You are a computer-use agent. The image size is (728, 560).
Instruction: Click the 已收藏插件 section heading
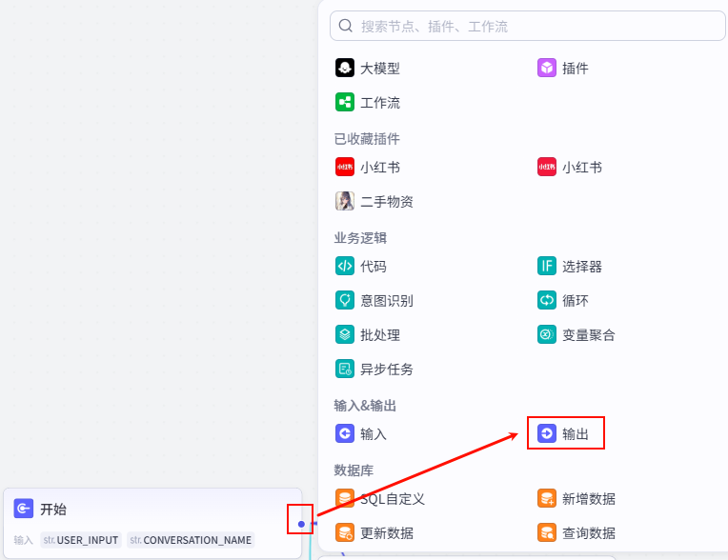(x=367, y=139)
